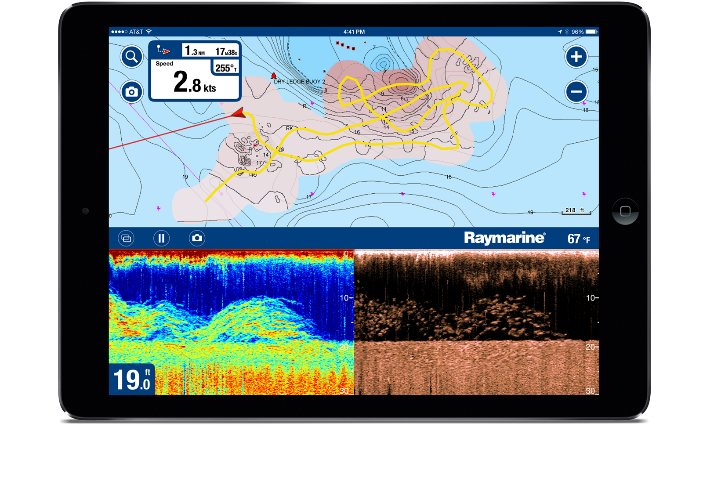Pause the sonar scrolling
This screenshot has height=492, width=703.
[x=160, y=238]
